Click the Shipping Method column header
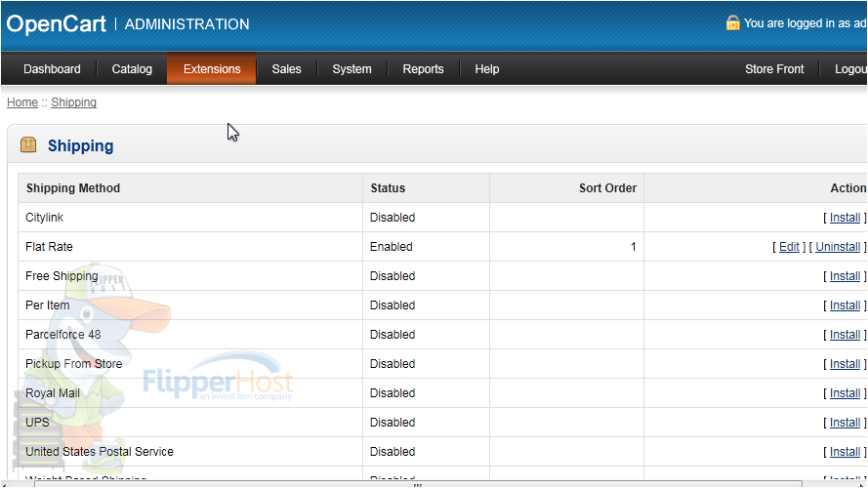The image size is (868, 488). click(x=73, y=188)
